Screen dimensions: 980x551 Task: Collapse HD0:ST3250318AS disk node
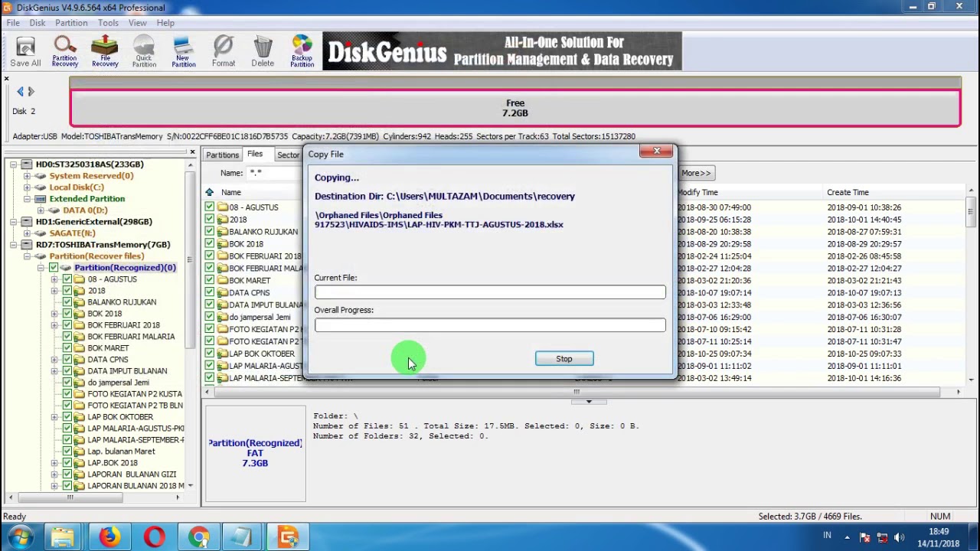tap(13, 164)
